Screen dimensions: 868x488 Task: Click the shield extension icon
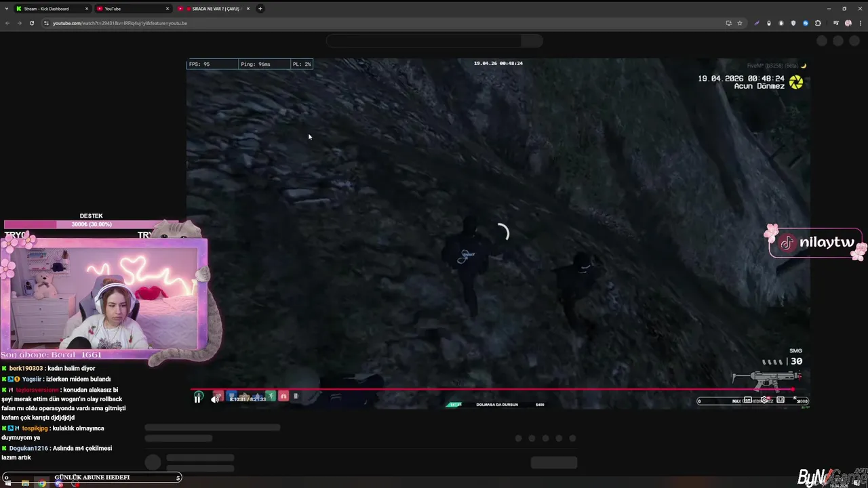(793, 23)
